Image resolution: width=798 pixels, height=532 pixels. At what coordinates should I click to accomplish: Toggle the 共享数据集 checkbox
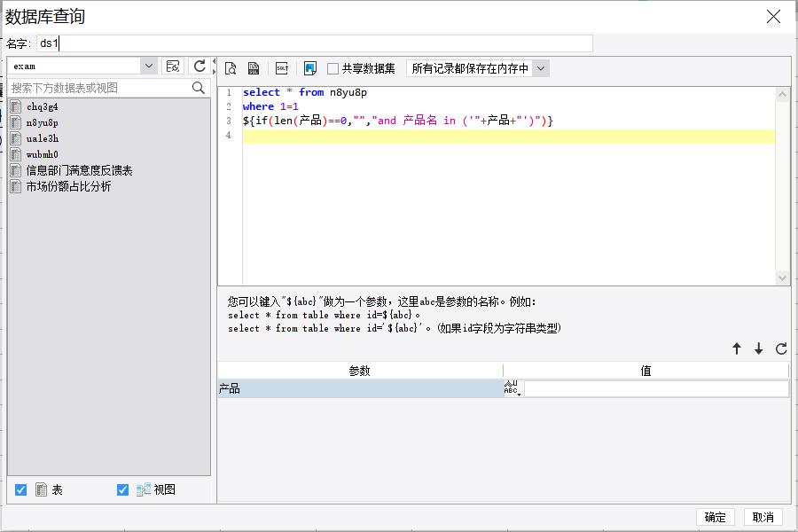coord(332,69)
